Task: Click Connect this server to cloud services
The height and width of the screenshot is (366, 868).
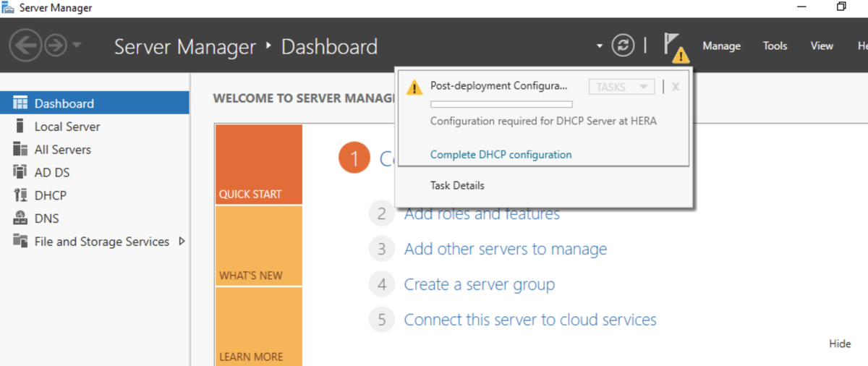Action: [530, 320]
